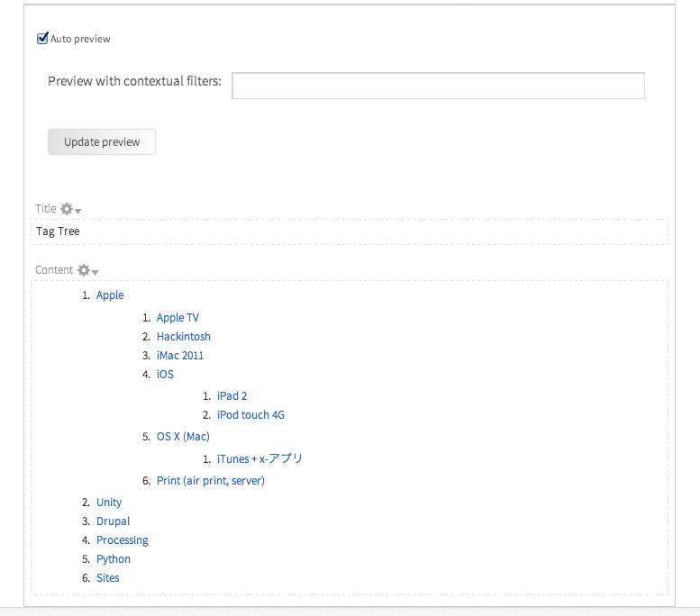Open the iTunes + x-アプリ link
The height and width of the screenshot is (616, 700).
coord(259,459)
